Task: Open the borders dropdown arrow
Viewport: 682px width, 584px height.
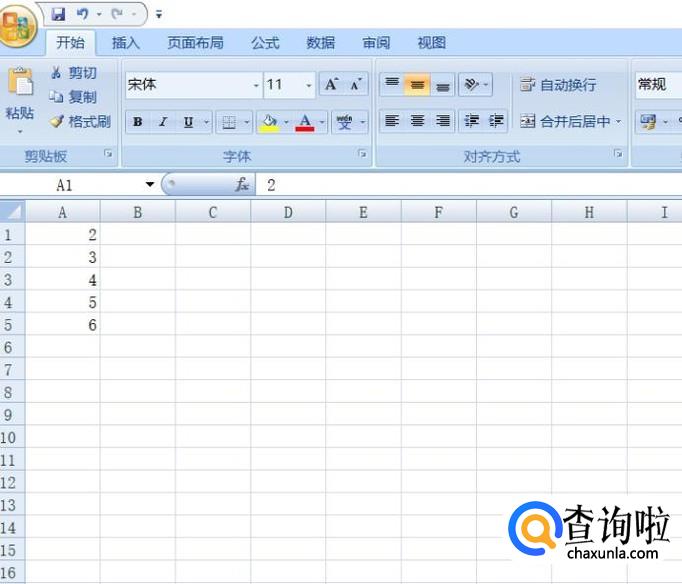Action: (247, 122)
